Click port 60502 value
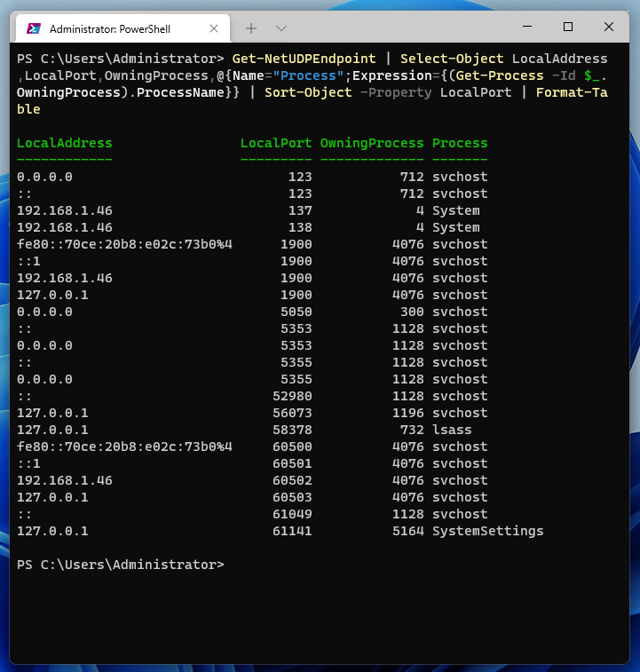This screenshot has height=672, width=640. click(292, 480)
